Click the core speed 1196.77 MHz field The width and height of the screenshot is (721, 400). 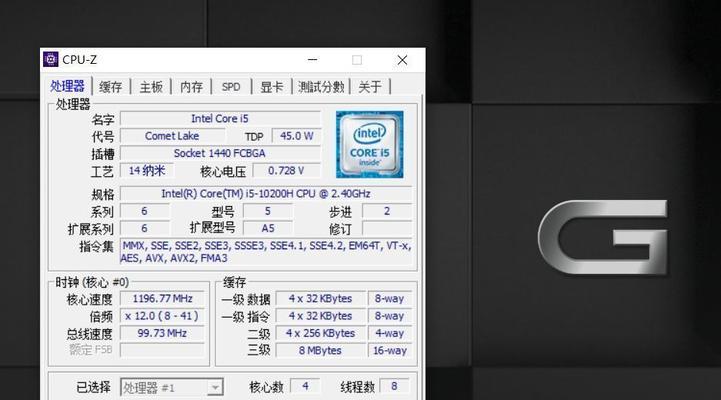tap(162, 298)
